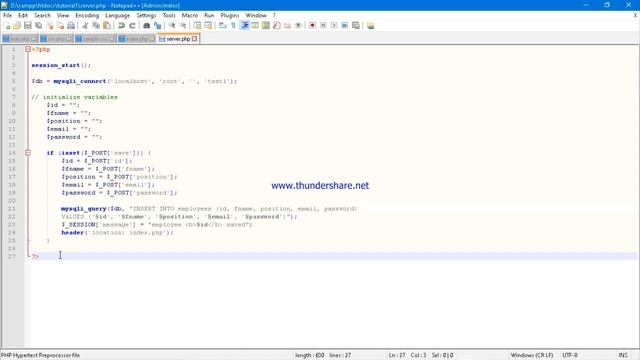Save the current file via toolbar
This screenshot has width=640, height=360.
28,26
